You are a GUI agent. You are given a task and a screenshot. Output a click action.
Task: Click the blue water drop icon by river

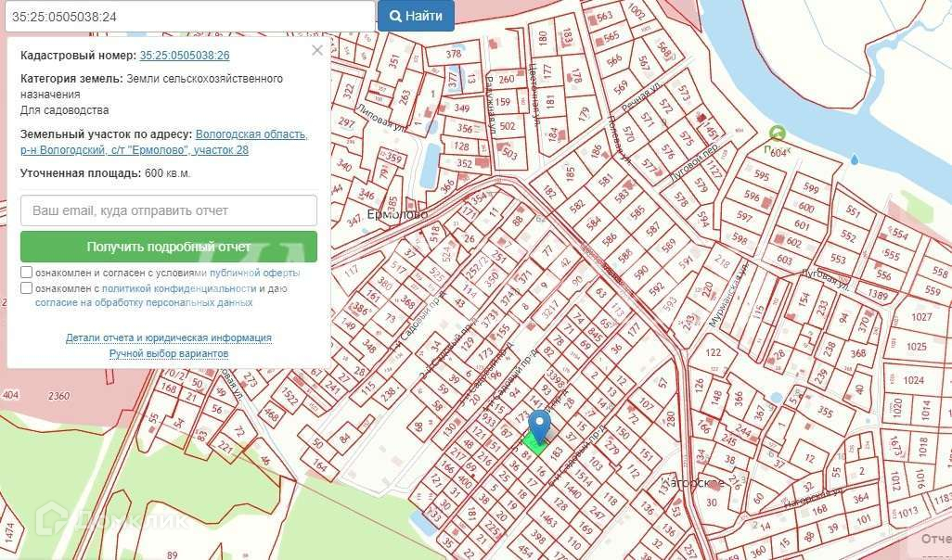click(854, 159)
